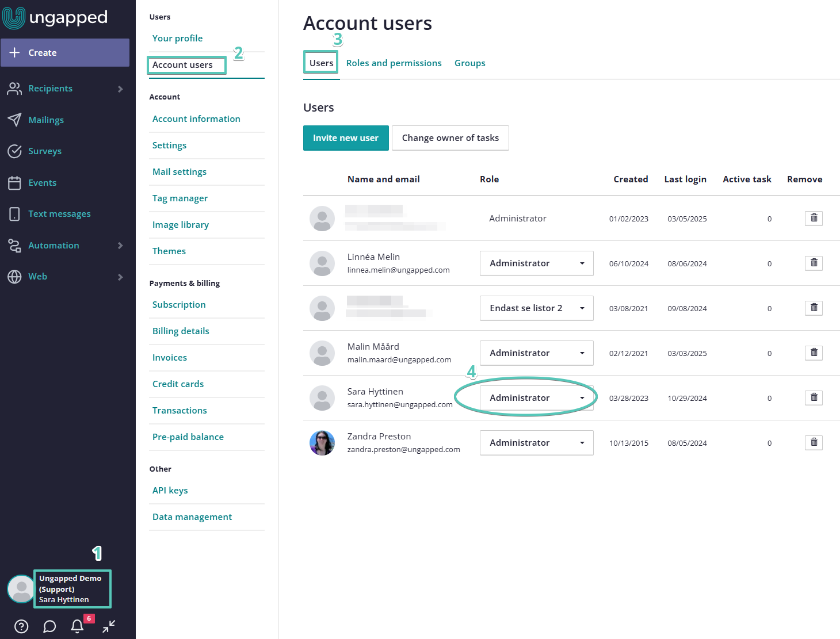The width and height of the screenshot is (840, 639).
Task: Click Change owner of tasks button
Action: pyautogui.click(x=450, y=138)
